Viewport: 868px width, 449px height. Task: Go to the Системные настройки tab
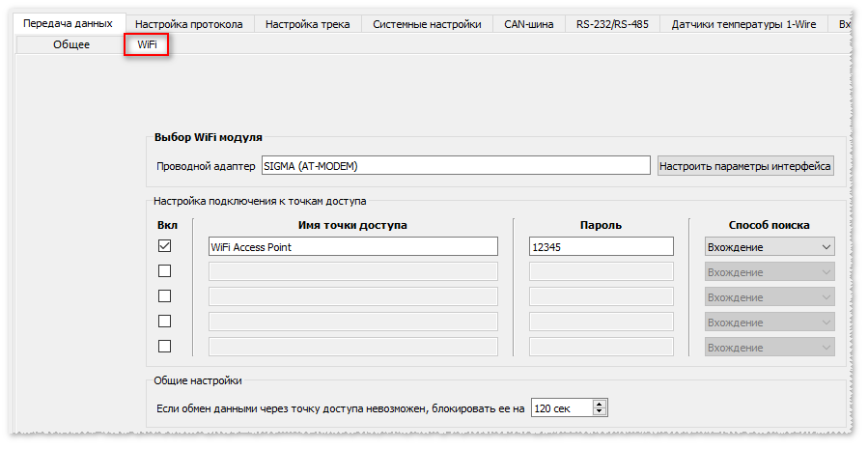427,24
